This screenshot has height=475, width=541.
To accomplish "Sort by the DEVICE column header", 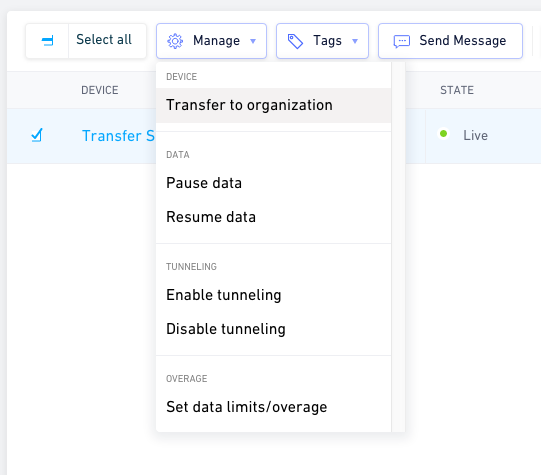I will (100, 90).
